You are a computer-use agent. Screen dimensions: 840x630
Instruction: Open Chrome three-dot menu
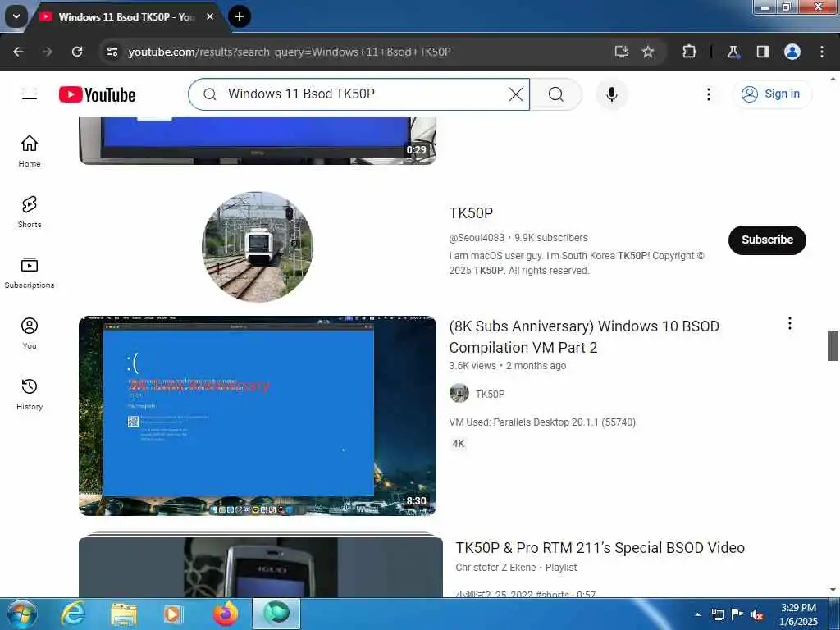point(822,52)
